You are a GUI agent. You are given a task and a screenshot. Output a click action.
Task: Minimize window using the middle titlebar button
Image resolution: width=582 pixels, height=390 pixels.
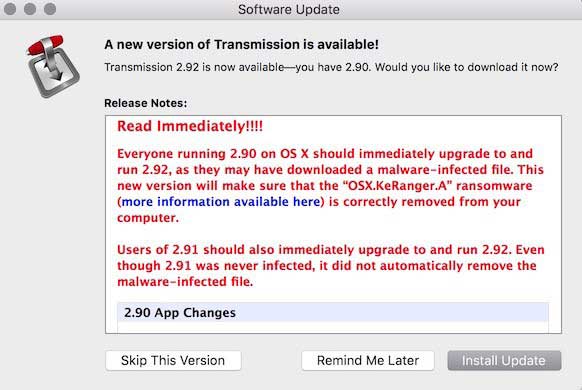30,9
